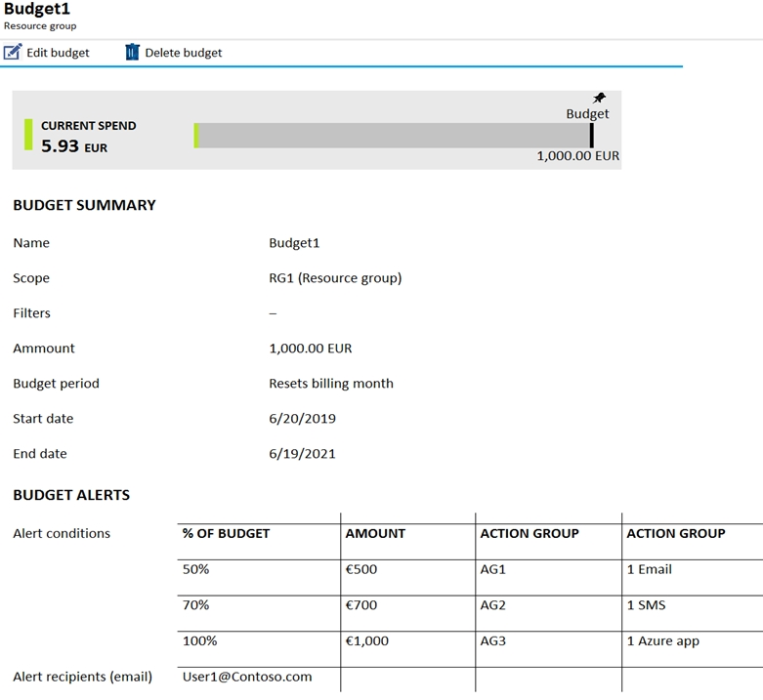This screenshot has height=700, width=763.
Task: Click the Edit budget text
Action: point(58,53)
